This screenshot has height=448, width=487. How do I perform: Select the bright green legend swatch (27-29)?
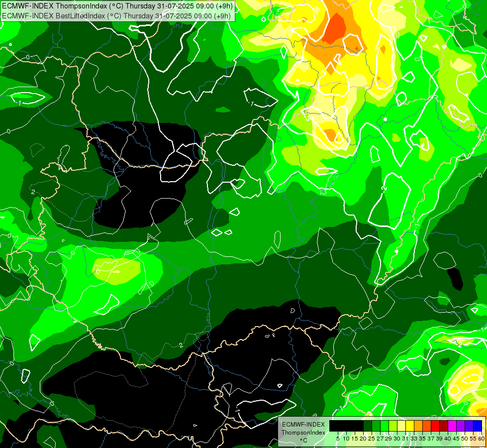coord(385,426)
